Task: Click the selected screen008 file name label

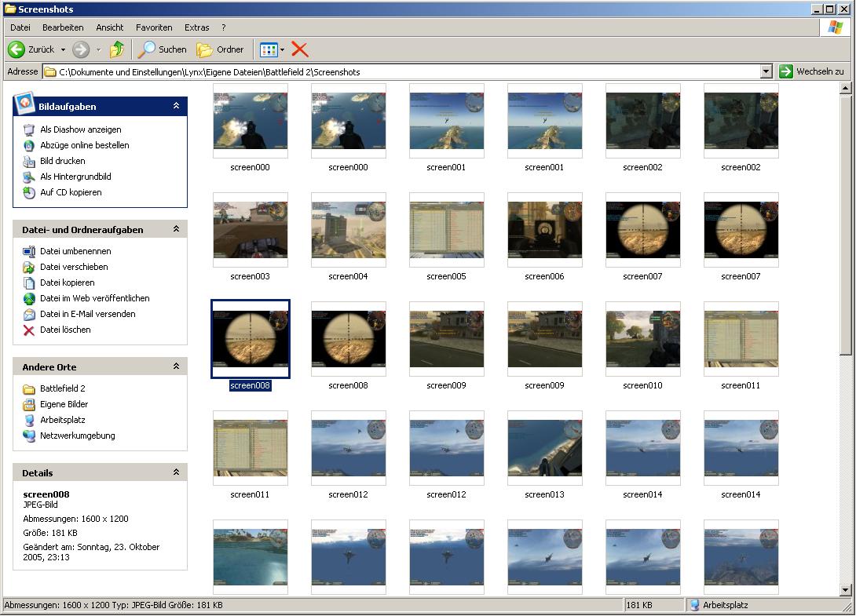Action: (250, 386)
